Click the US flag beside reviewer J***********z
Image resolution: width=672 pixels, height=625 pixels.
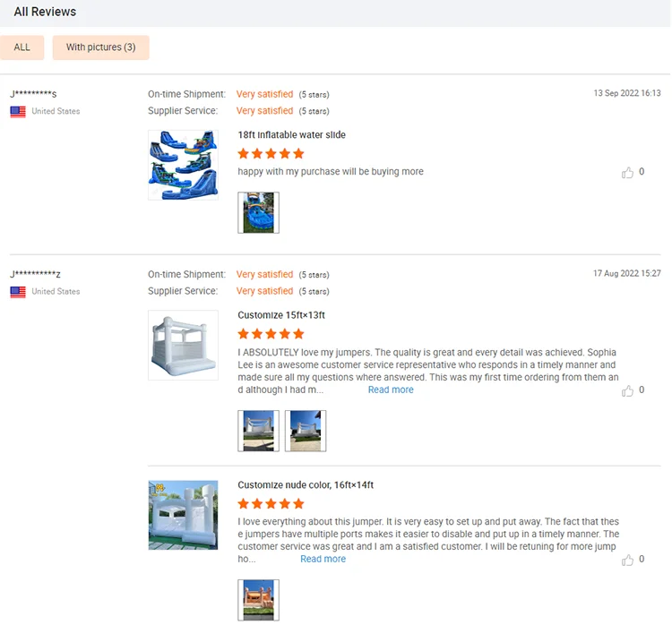coord(18,292)
